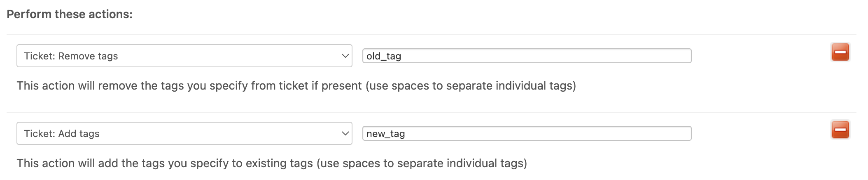Viewport: 868px width, 180px height.
Task: Focus the old_tag text field
Action: click(526, 56)
